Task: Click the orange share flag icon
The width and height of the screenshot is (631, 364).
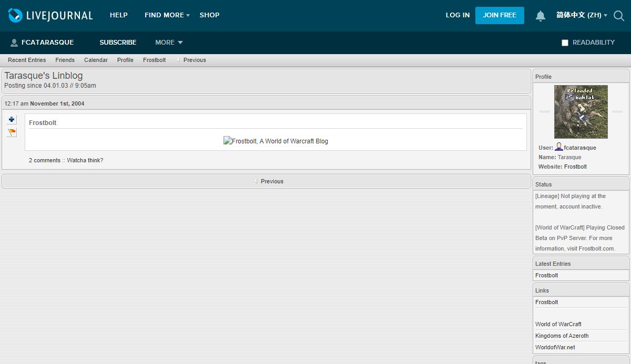Action: tap(12, 132)
